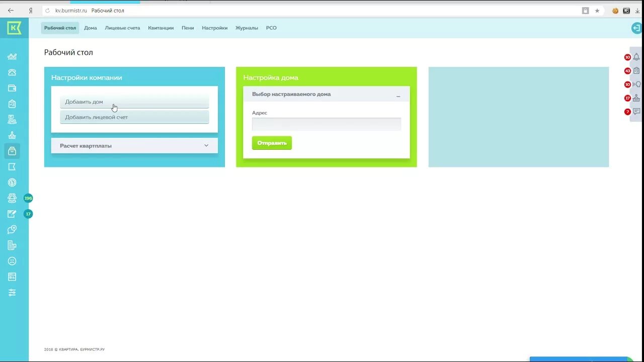Open the sidebar icon with badge 196

[x=12, y=198]
